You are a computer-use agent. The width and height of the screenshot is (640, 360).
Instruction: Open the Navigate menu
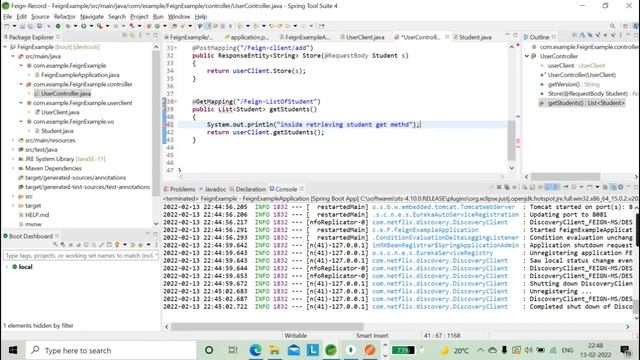click(x=92, y=17)
